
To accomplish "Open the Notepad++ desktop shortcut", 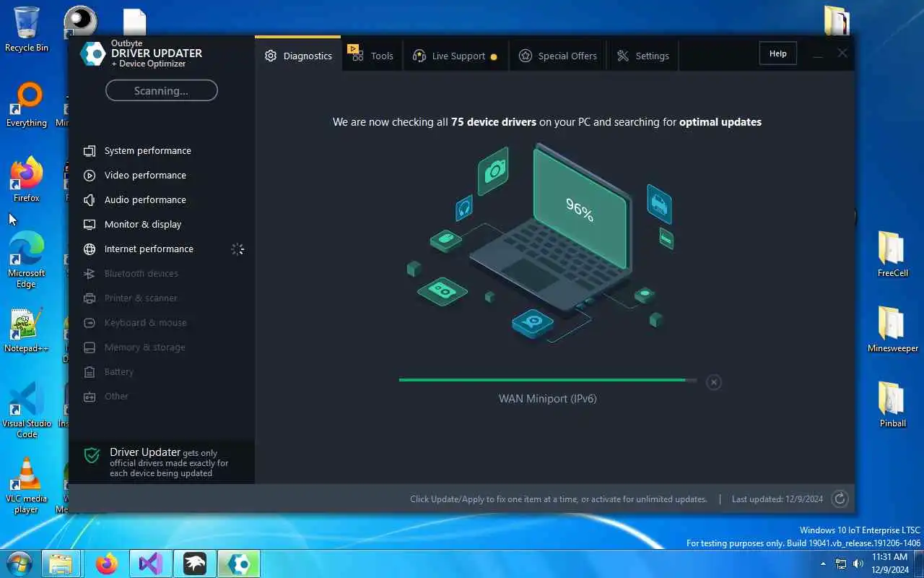I will pyautogui.click(x=27, y=331).
